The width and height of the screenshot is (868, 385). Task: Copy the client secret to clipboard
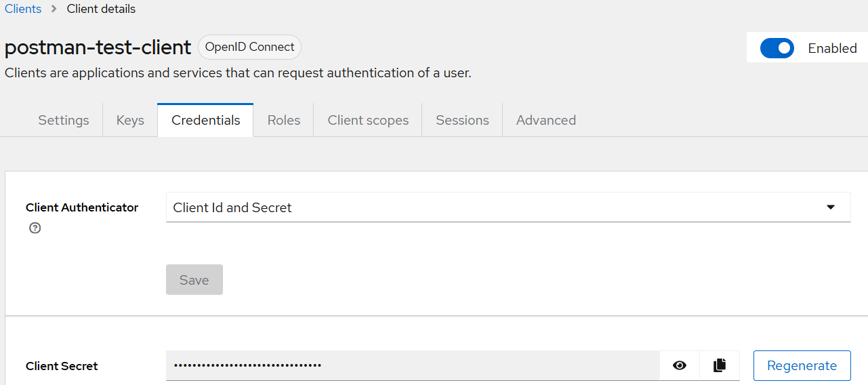tap(720, 365)
